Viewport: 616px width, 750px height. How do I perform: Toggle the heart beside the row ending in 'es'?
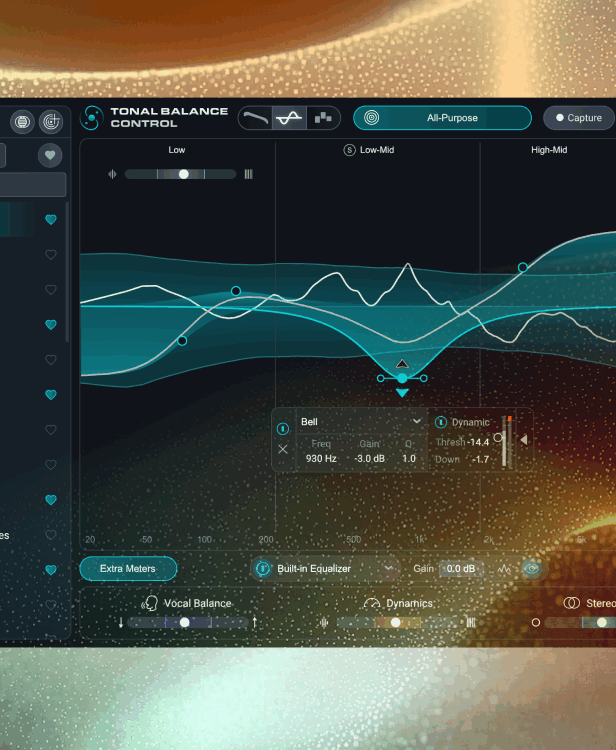(x=51, y=535)
